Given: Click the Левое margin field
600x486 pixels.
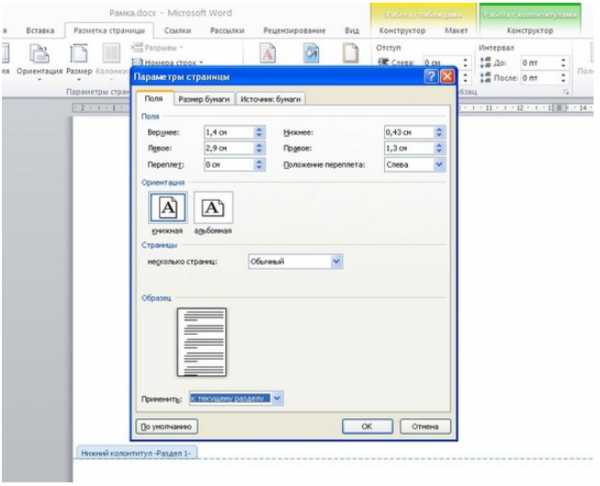Looking at the screenshot, I should pos(229,148).
